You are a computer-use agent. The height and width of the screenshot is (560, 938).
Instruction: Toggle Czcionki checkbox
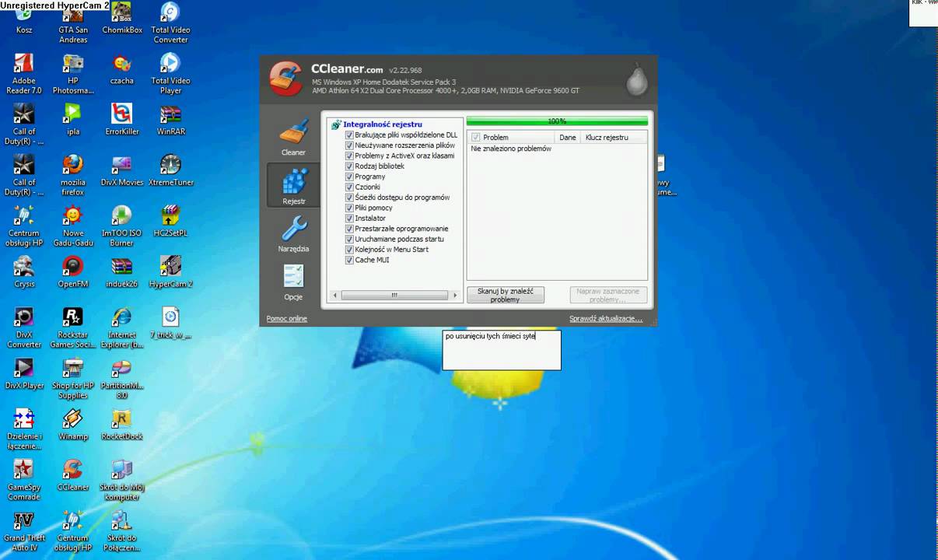(349, 187)
